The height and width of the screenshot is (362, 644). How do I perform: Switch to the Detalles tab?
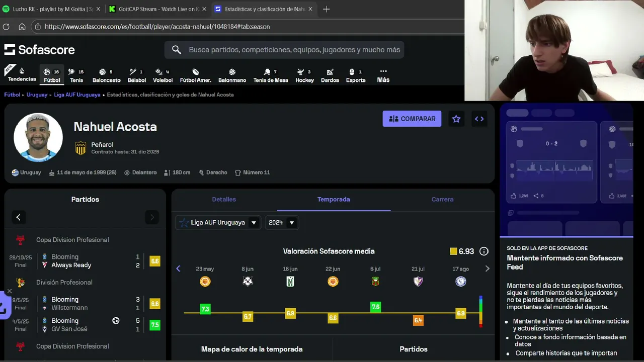point(224,200)
